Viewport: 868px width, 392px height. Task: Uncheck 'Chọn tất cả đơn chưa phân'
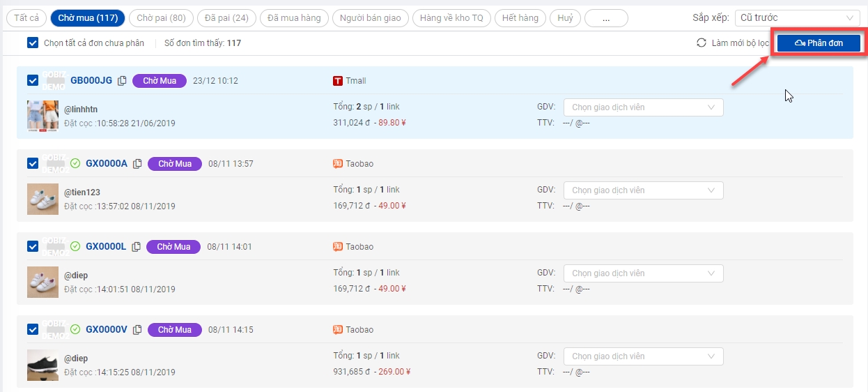point(33,43)
